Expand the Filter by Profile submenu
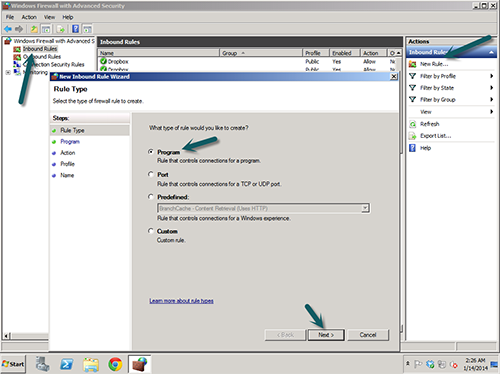The image size is (500, 374). pyautogui.click(x=491, y=76)
